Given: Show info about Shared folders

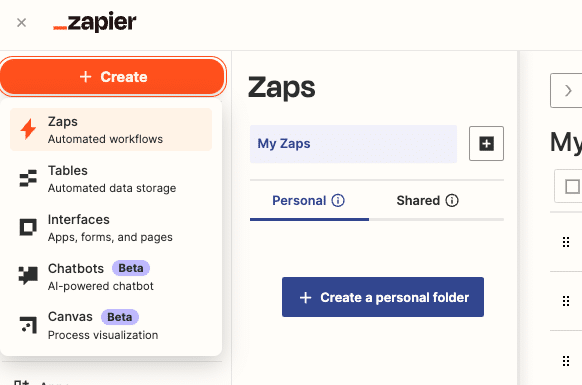Looking at the screenshot, I should tap(452, 200).
